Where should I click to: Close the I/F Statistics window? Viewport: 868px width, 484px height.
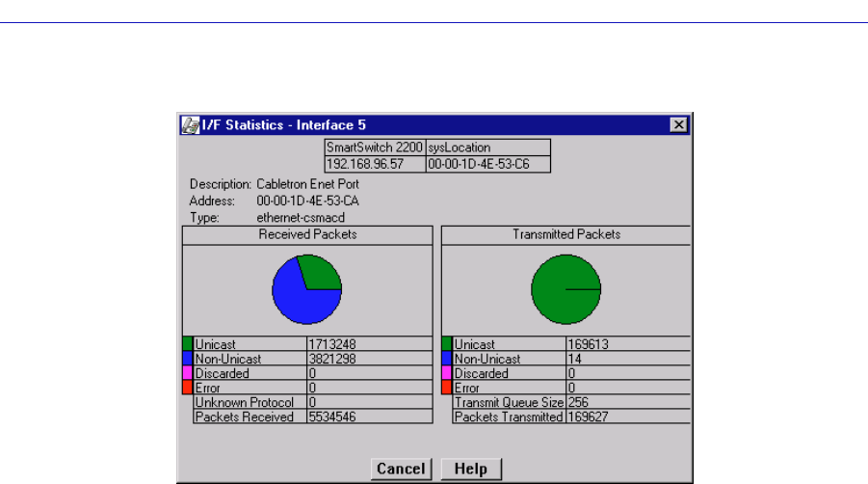pos(678,124)
